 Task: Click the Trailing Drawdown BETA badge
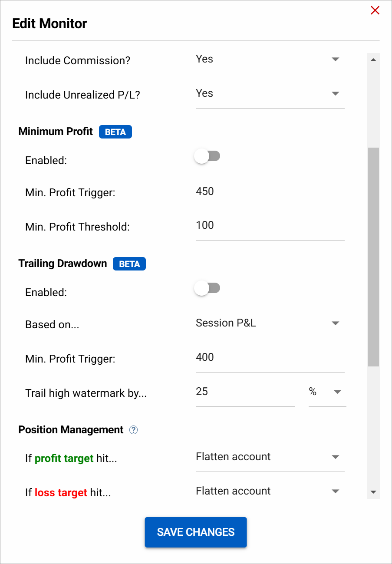[129, 264]
